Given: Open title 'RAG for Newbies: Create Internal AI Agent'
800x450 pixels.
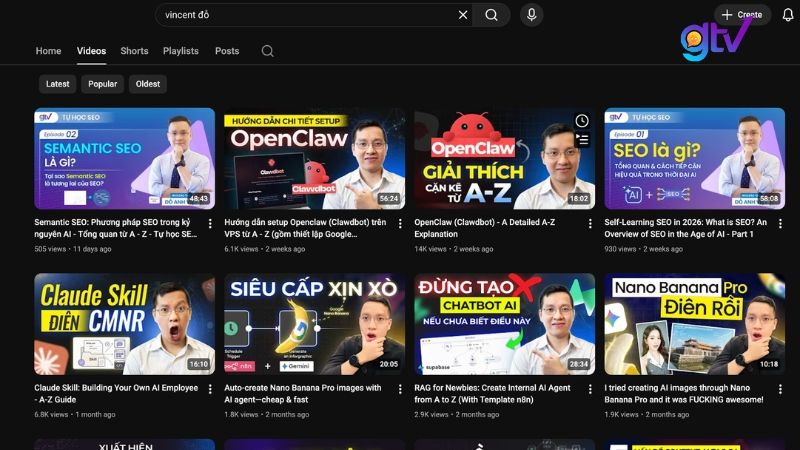Looking at the screenshot, I should pyautogui.click(x=492, y=393).
